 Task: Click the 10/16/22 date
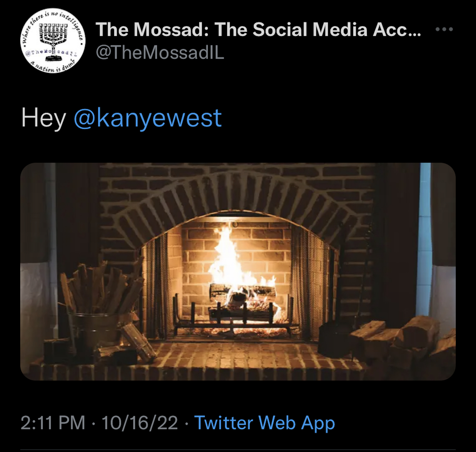[x=140, y=422]
